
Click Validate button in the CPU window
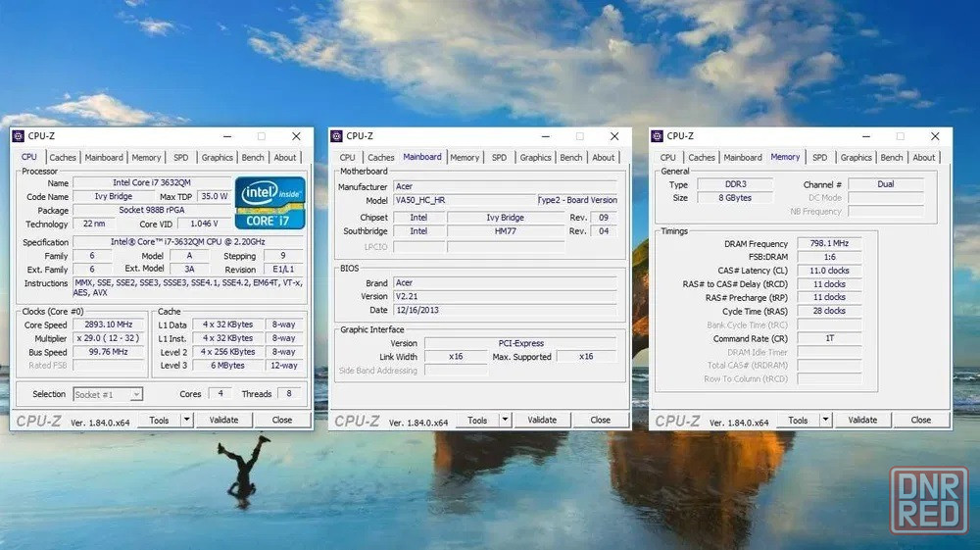tap(223, 420)
